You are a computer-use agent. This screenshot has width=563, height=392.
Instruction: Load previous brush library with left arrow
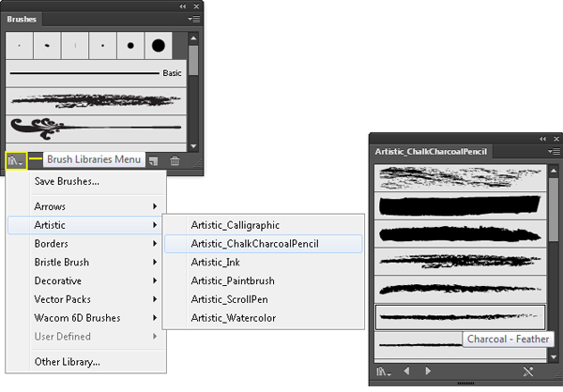point(406,370)
